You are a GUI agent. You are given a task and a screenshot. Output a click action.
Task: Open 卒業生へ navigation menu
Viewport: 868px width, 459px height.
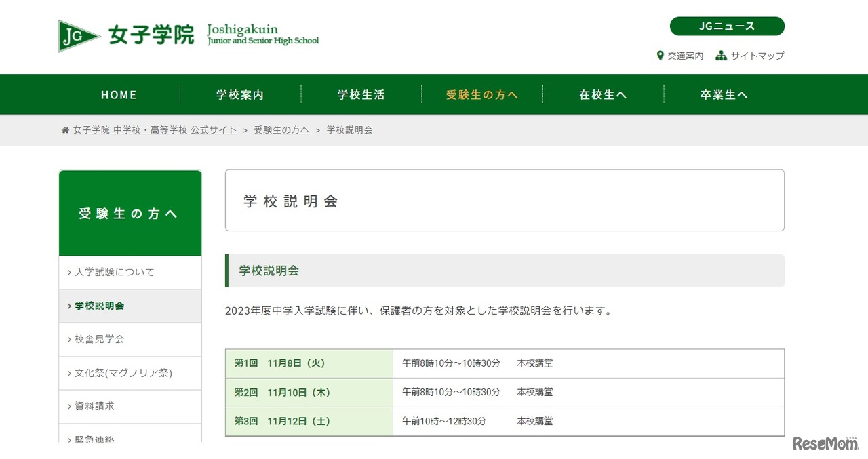(724, 95)
